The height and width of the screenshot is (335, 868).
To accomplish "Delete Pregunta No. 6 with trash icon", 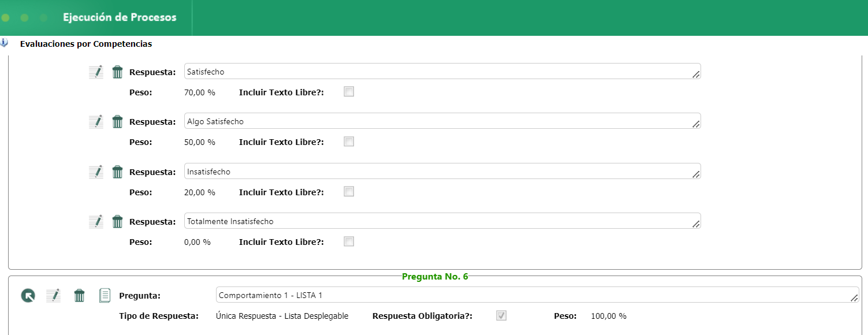I will pyautogui.click(x=79, y=296).
